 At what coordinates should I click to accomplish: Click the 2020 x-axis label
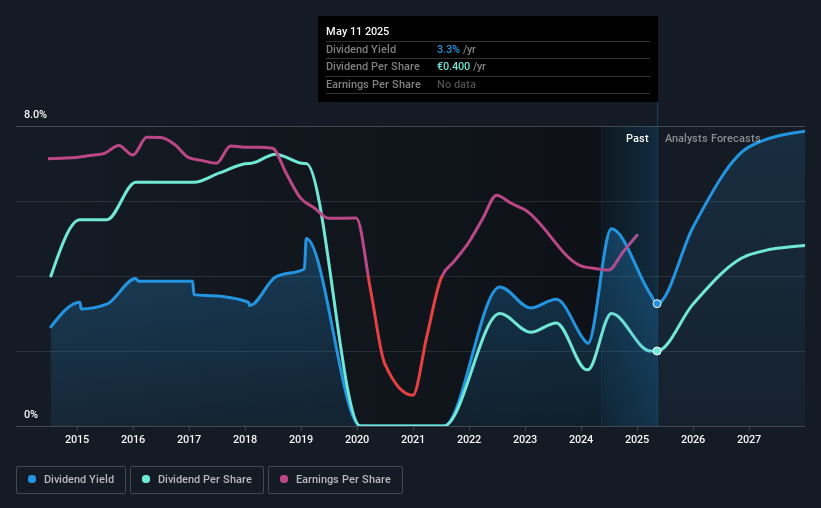click(x=357, y=439)
